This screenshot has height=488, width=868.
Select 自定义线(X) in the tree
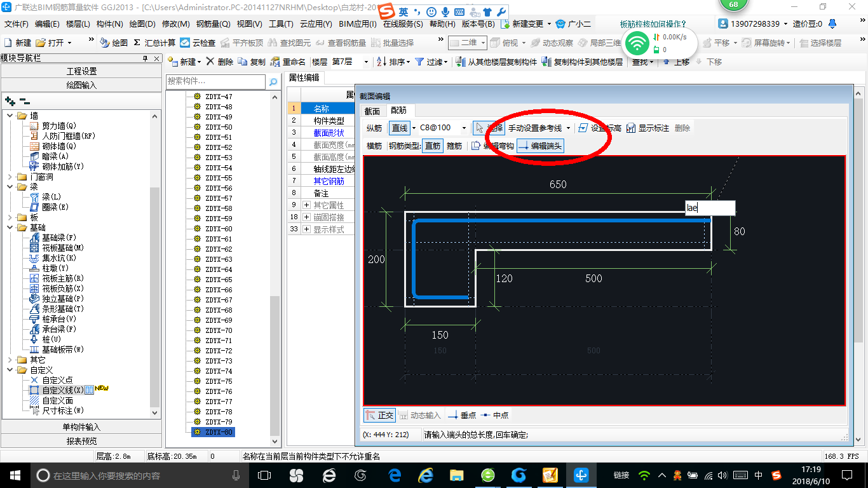coord(63,390)
